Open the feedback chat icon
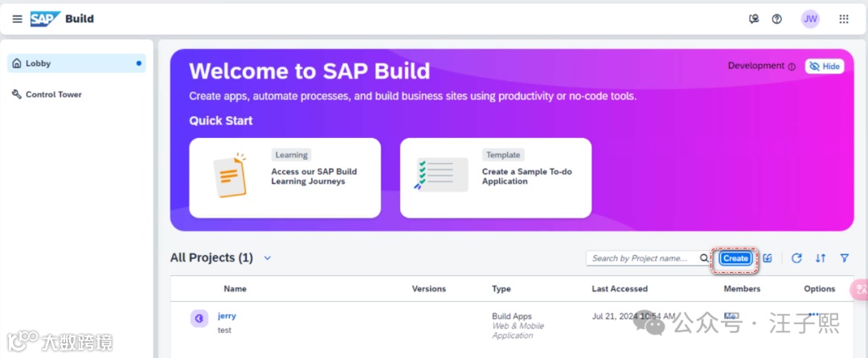Viewport: 868px width, 358px height. click(754, 19)
